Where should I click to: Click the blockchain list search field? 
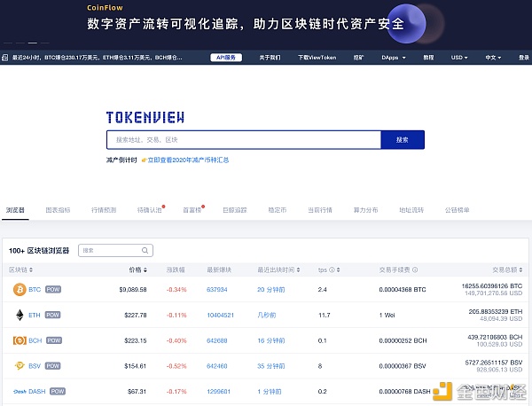click(115, 250)
